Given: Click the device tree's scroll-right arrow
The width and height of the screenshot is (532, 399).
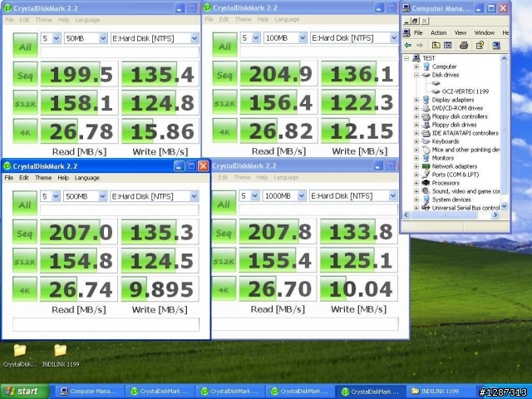Looking at the screenshot, I should [495, 214].
